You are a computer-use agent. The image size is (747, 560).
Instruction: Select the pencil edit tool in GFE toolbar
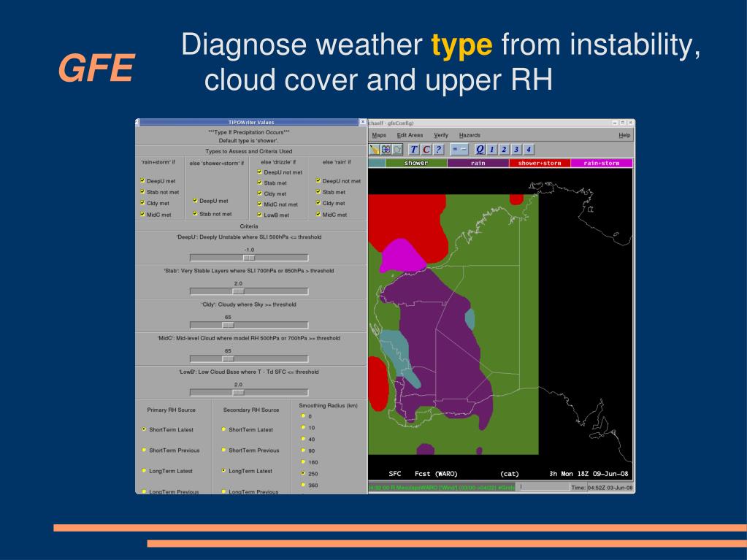pyautogui.click(x=375, y=150)
